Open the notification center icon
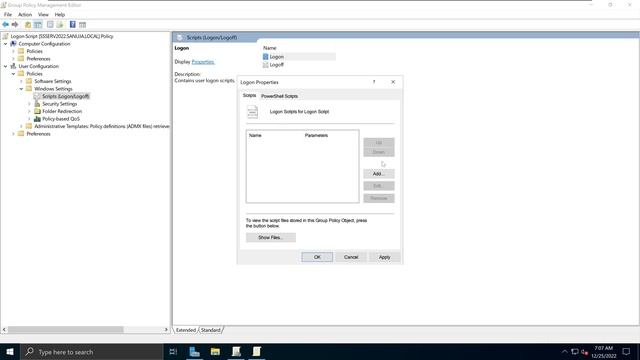 (x=627, y=351)
